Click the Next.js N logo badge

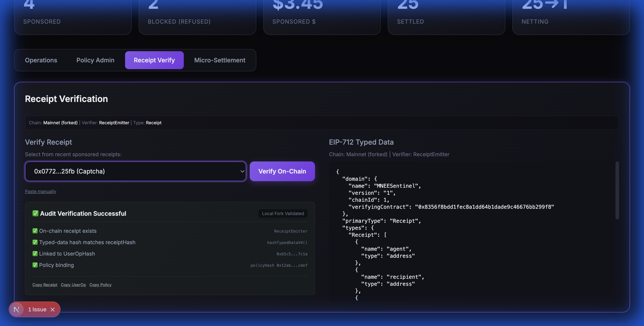(16, 310)
